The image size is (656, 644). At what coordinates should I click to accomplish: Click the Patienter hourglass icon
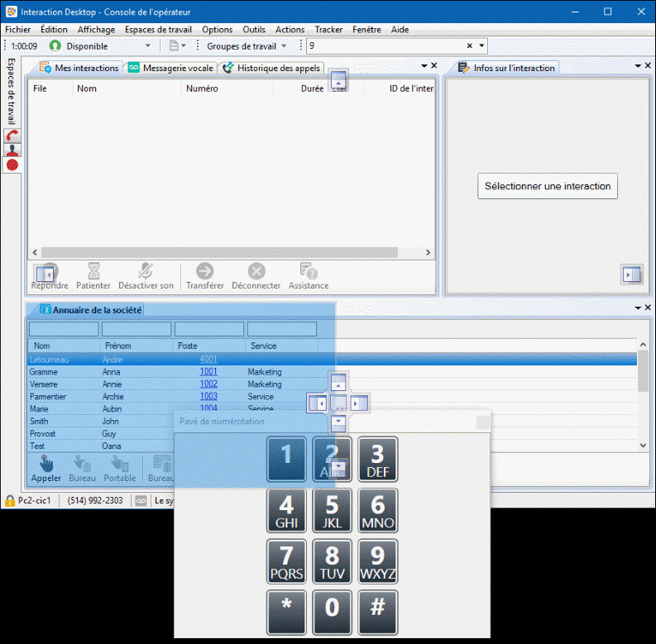(x=93, y=271)
